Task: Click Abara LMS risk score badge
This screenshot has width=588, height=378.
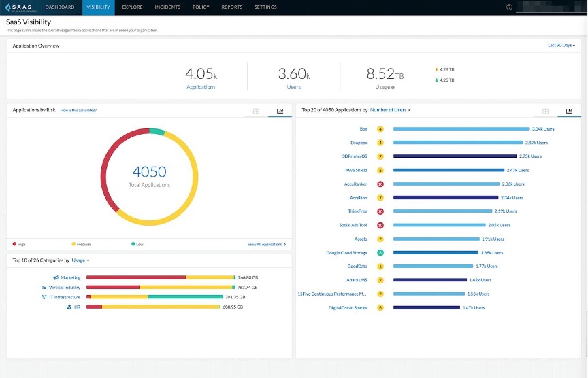Action: pos(380,280)
